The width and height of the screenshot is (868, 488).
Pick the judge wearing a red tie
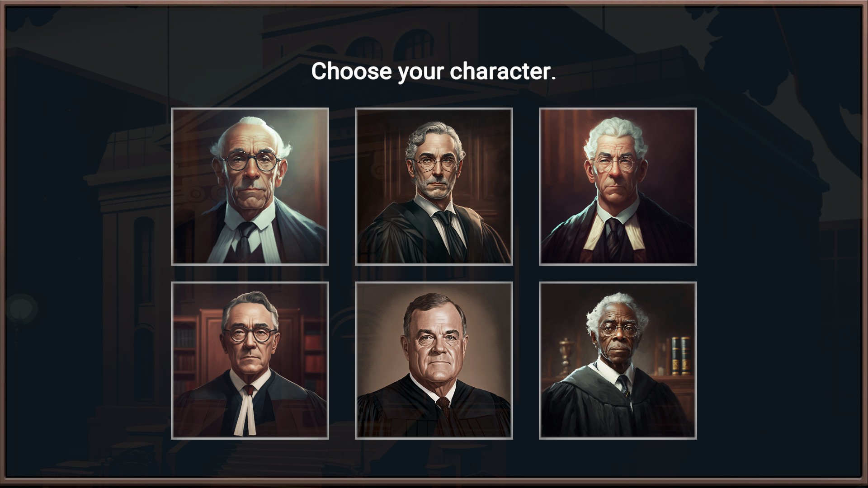(x=250, y=360)
